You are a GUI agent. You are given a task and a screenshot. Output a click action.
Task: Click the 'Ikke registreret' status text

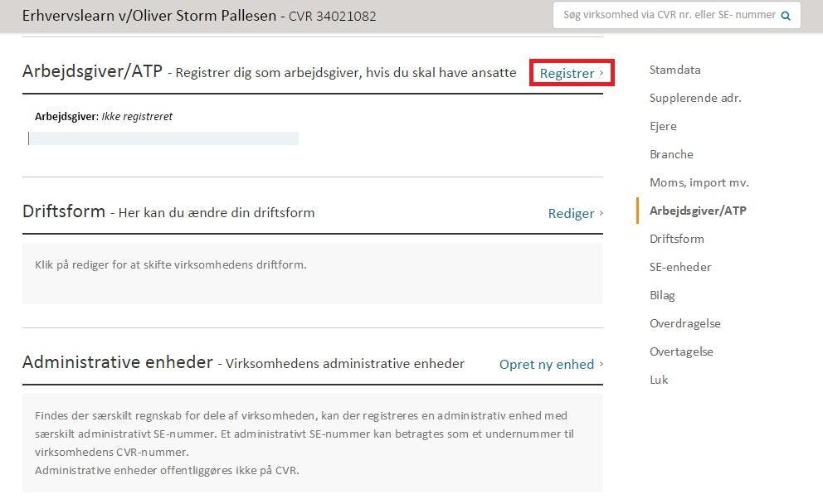[x=137, y=116]
